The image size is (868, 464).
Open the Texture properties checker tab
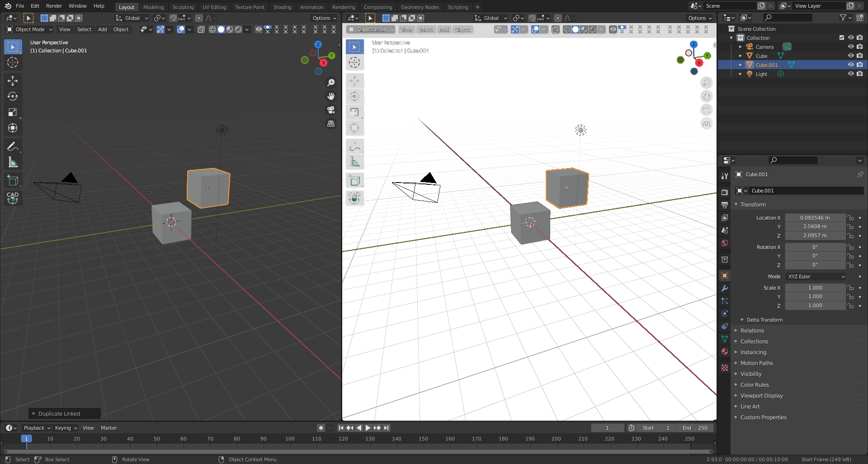pos(725,368)
